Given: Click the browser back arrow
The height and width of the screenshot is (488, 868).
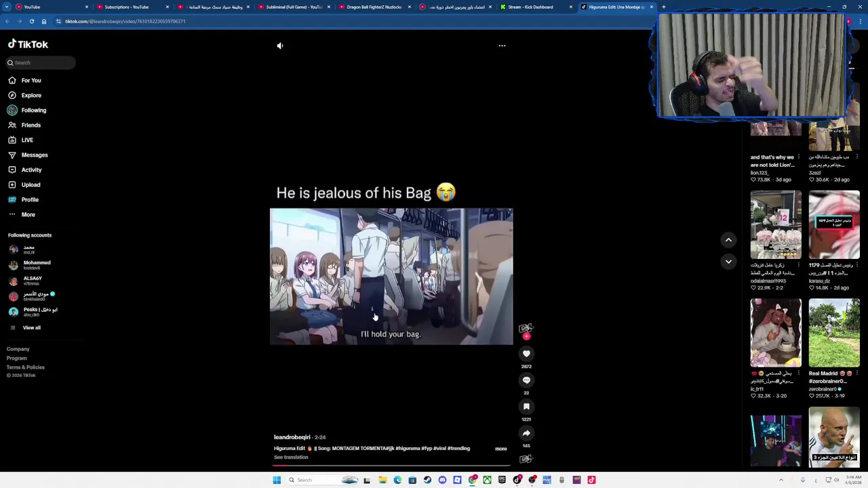Looking at the screenshot, I should (x=7, y=21).
